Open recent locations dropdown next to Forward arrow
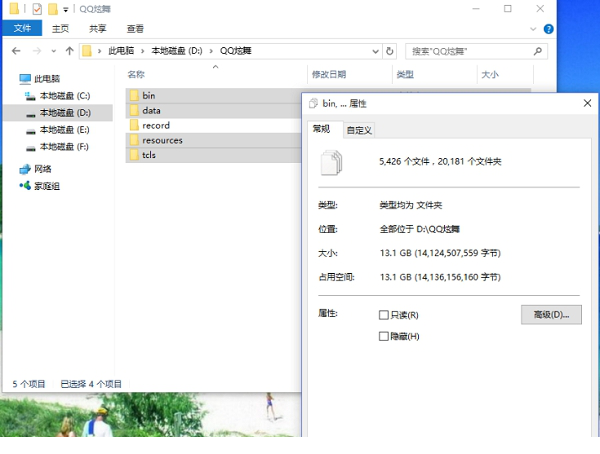 click(54, 51)
